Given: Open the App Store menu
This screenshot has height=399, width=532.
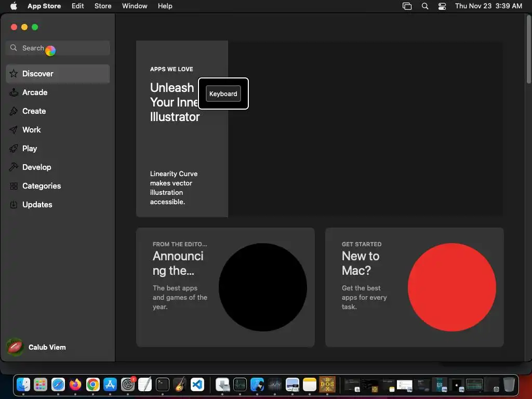Looking at the screenshot, I should coord(44,6).
